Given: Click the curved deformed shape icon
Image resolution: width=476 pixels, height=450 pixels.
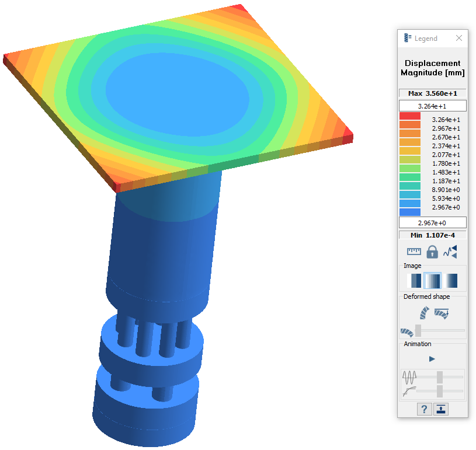Looking at the screenshot, I should pyautogui.click(x=423, y=313).
